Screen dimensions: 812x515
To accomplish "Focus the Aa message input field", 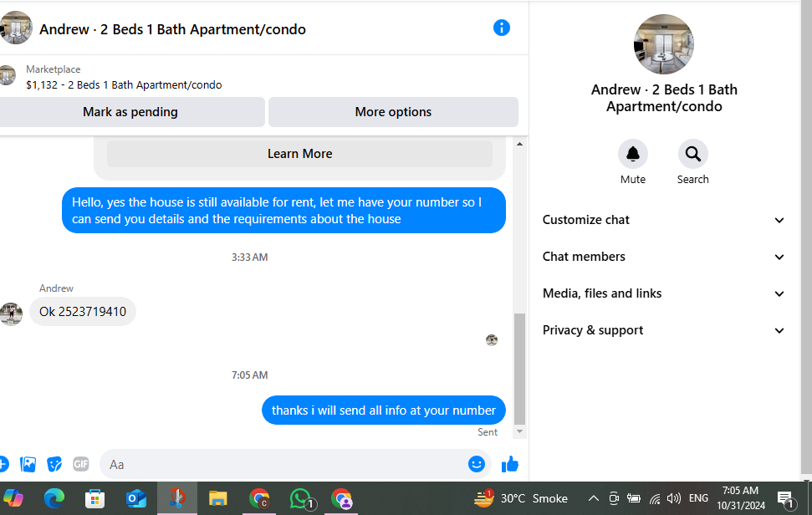I will pos(283,464).
